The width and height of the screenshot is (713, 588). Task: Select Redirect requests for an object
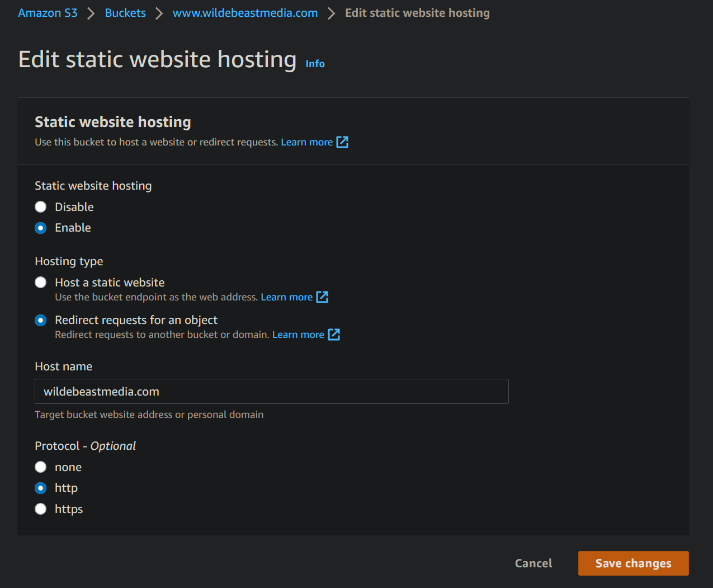pos(40,320)
